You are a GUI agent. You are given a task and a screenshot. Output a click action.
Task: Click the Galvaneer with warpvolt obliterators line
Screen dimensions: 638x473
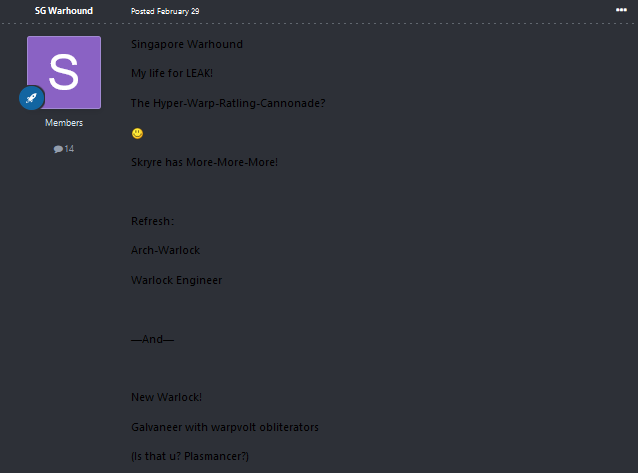pos(225,427)
